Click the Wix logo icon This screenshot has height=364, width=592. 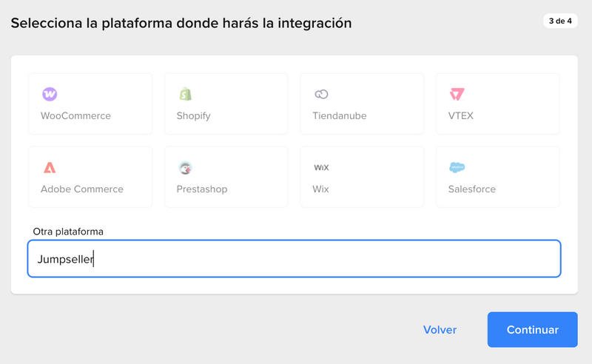tap(321, 167)
